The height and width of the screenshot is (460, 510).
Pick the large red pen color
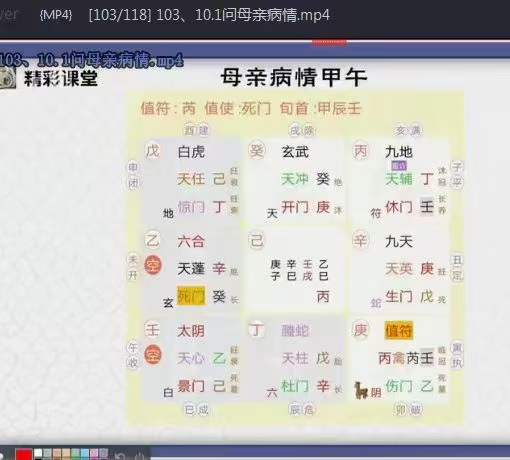coord(24,454)
